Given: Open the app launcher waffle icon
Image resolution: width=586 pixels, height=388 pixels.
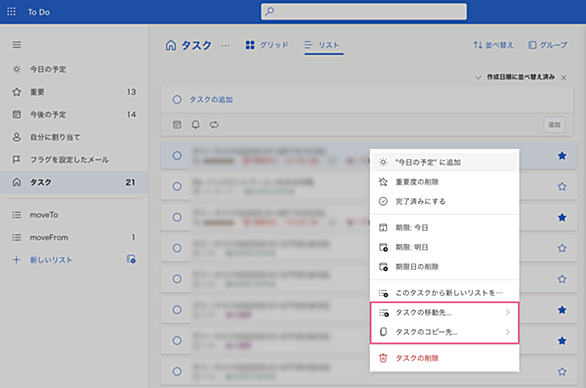Looking at the screenshot, I should click(11, 12).
